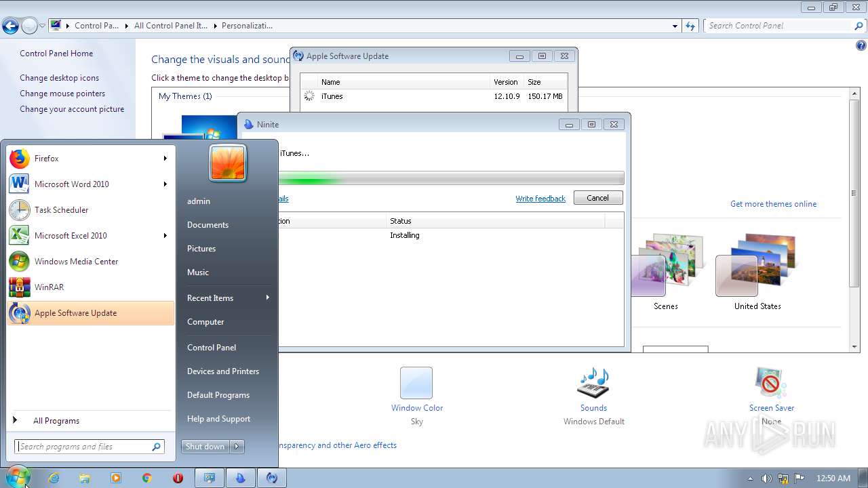This screenshot has height=488, width=868.
Task: Click the clock showing 12:50 AM
Action: coord(833,479)
